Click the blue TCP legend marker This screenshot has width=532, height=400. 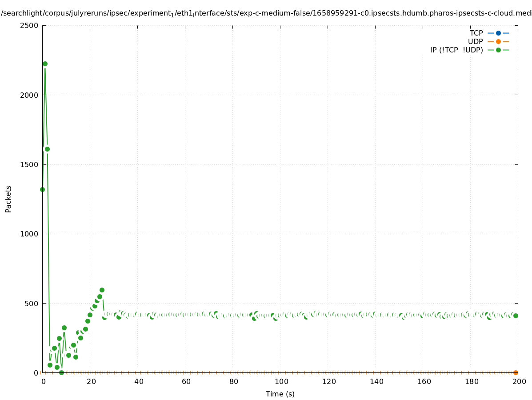coord(498,33)
